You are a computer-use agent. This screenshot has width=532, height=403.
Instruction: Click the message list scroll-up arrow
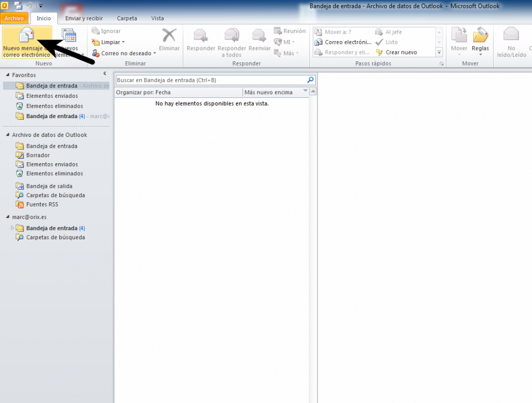click(313, 92)
